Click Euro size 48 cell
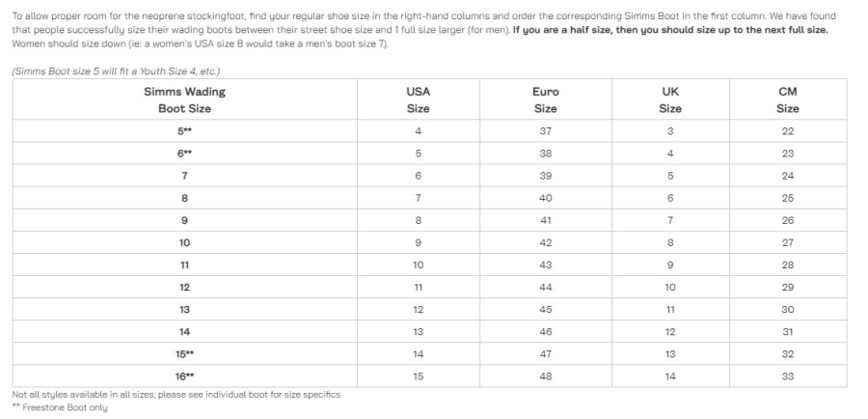The width and height of the screenshot is (868, 419). (545, 376)
